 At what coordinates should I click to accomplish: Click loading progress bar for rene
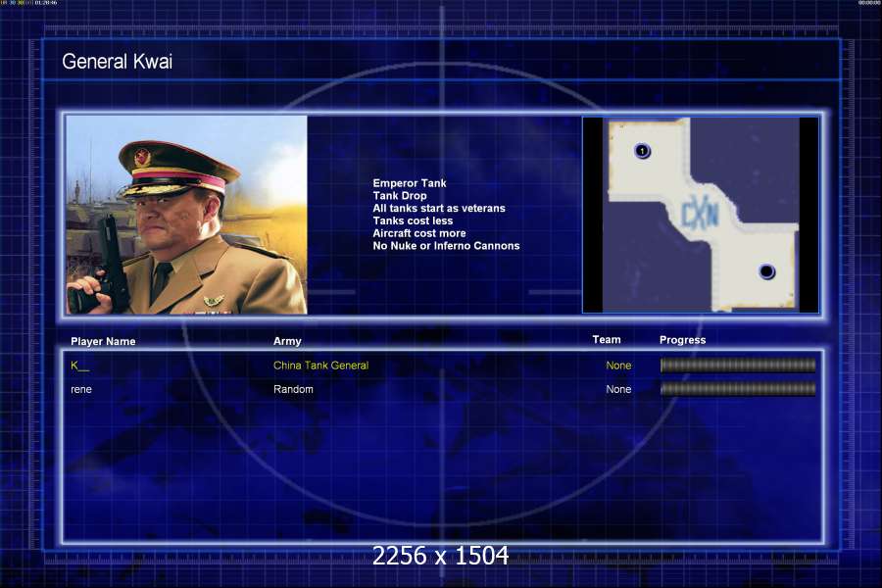pos(737,389)
